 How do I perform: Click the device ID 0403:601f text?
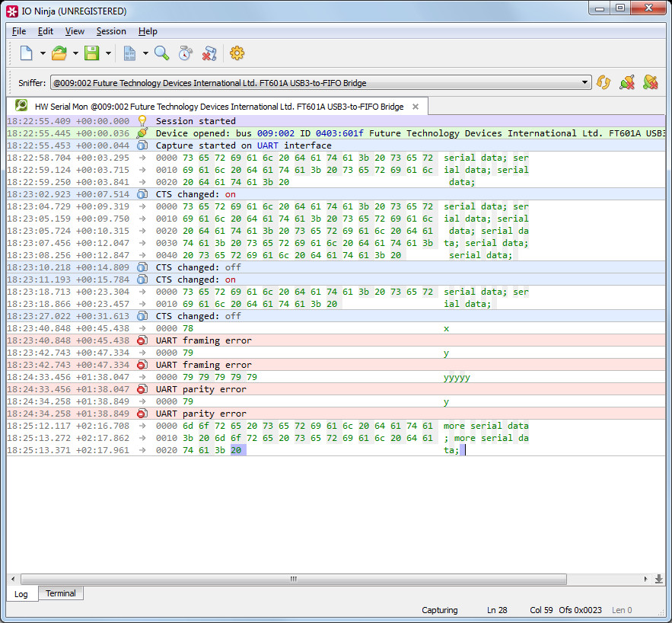point(339,133)
